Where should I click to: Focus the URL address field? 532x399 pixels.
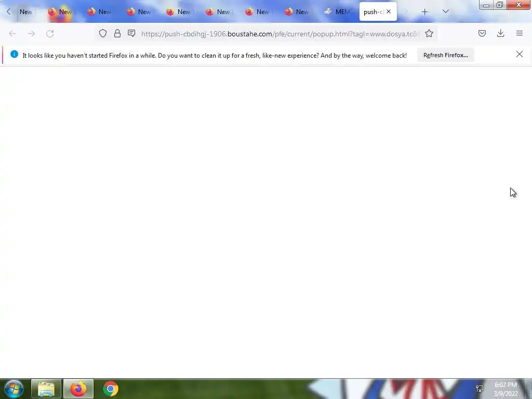(x=280, y=34)
